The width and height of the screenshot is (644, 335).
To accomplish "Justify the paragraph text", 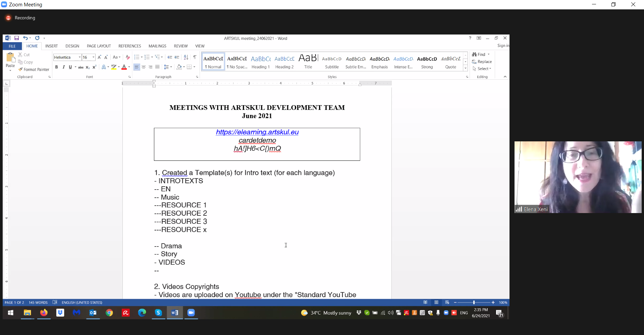I will click(157, 67).
